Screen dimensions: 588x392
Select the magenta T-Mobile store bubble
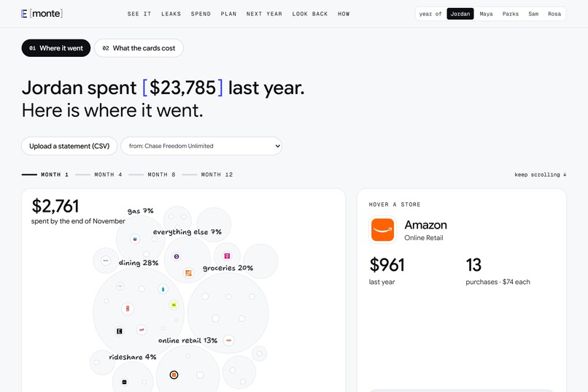coord(227,255)
